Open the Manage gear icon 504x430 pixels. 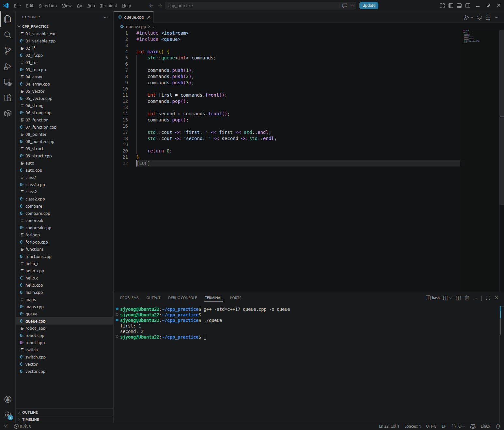click(8, 415)
